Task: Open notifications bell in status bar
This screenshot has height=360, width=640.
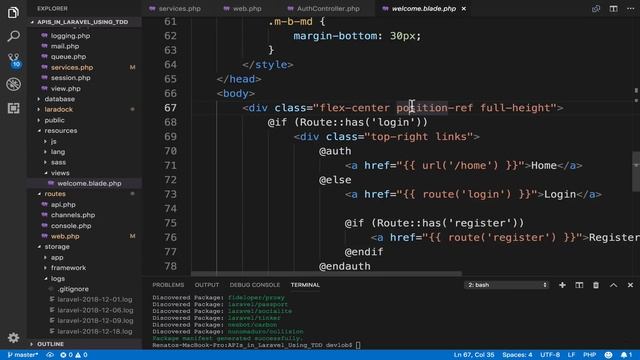Action: click(x=627, y=355)
